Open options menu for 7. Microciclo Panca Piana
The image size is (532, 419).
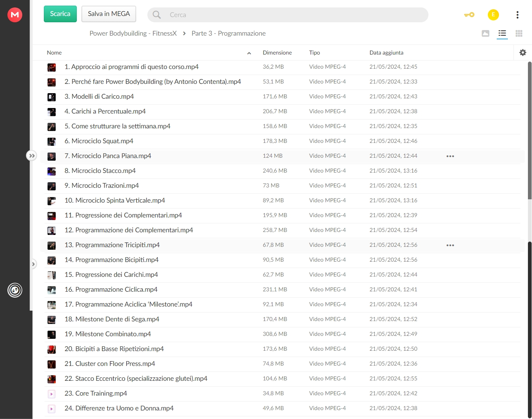pos(450,156)
